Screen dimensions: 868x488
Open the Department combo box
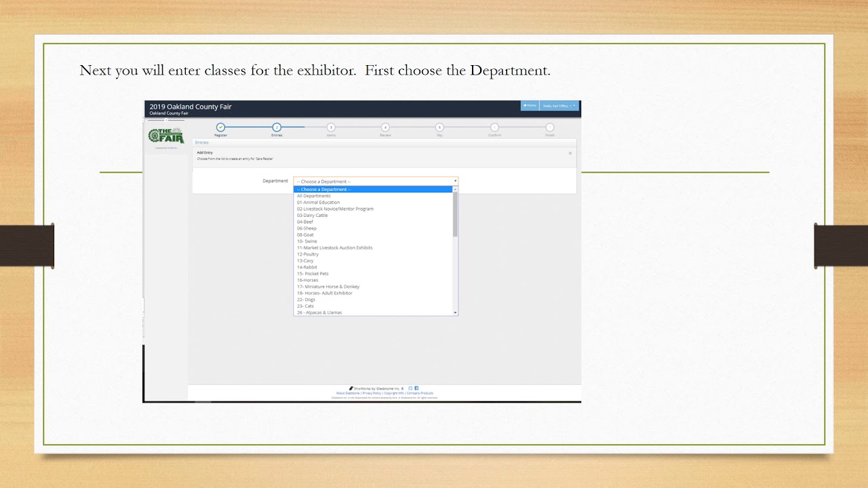pyautogui.click(x=376, y=181)
